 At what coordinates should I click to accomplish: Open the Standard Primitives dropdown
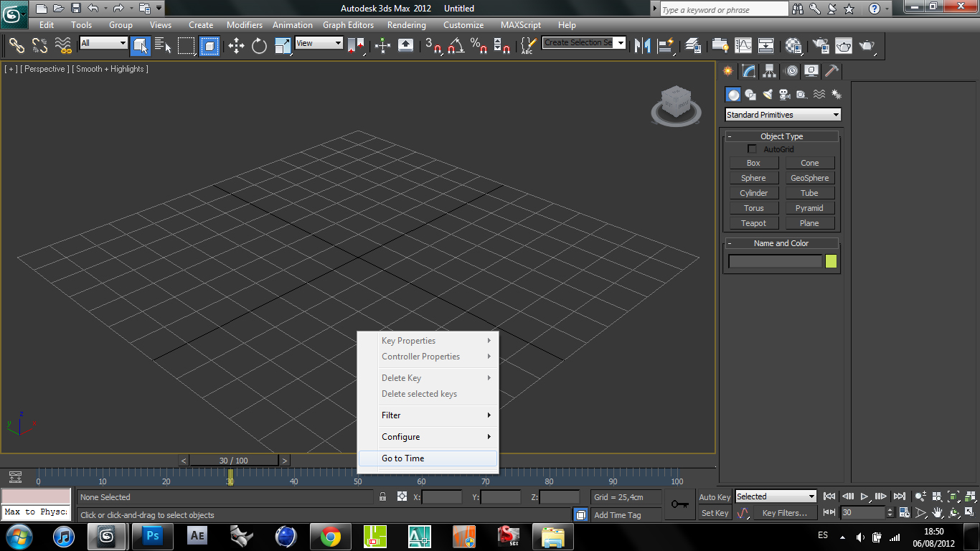(x=782, y=114)
